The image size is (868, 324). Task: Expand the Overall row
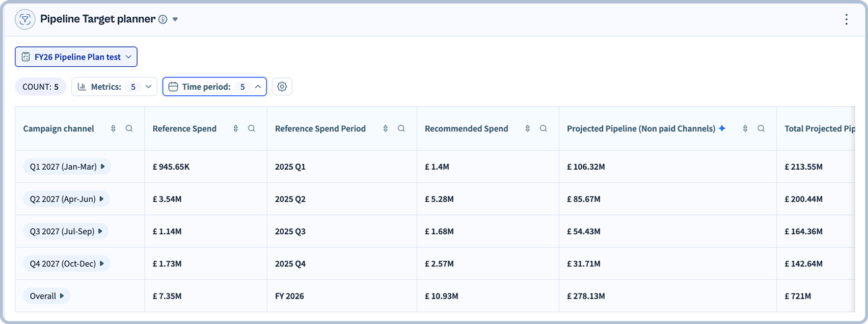(62, 296)
